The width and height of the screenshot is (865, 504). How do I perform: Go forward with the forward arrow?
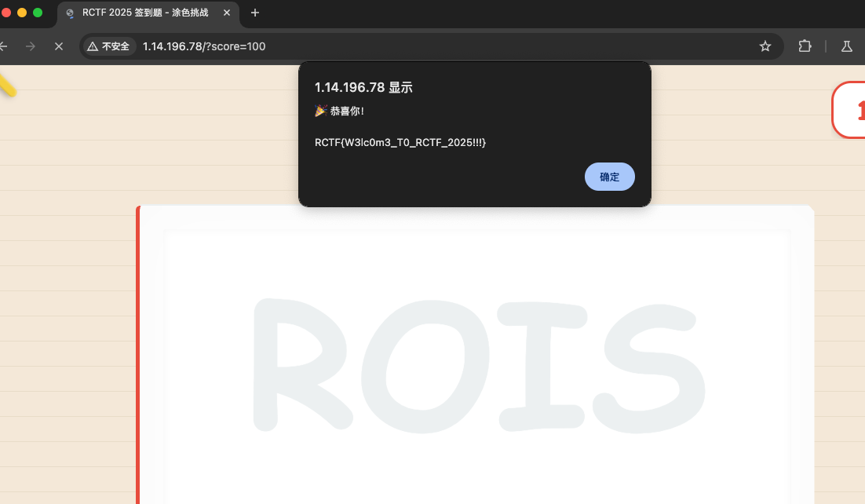pos(31,46)
